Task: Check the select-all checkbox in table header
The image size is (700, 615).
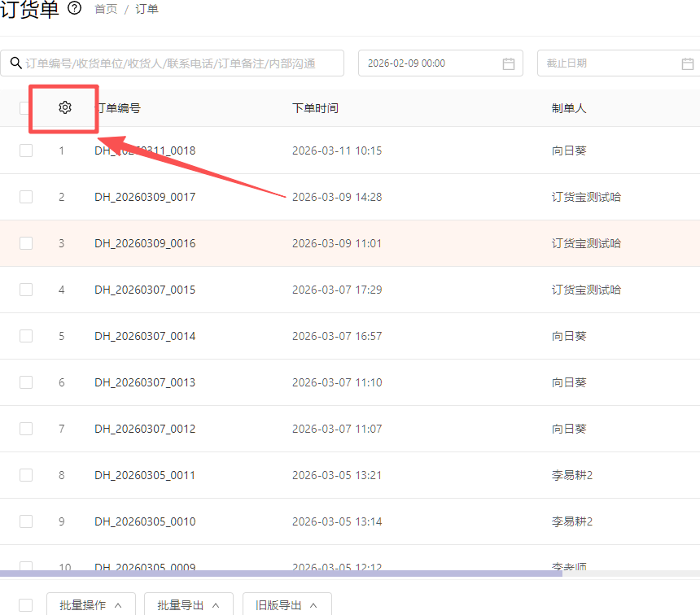Action: [x=24, y=108]
